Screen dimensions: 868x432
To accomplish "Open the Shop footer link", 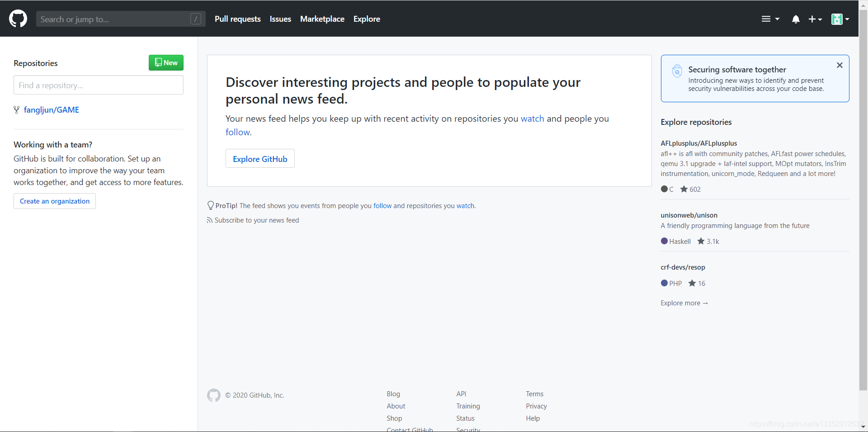I will click(394, 418).
